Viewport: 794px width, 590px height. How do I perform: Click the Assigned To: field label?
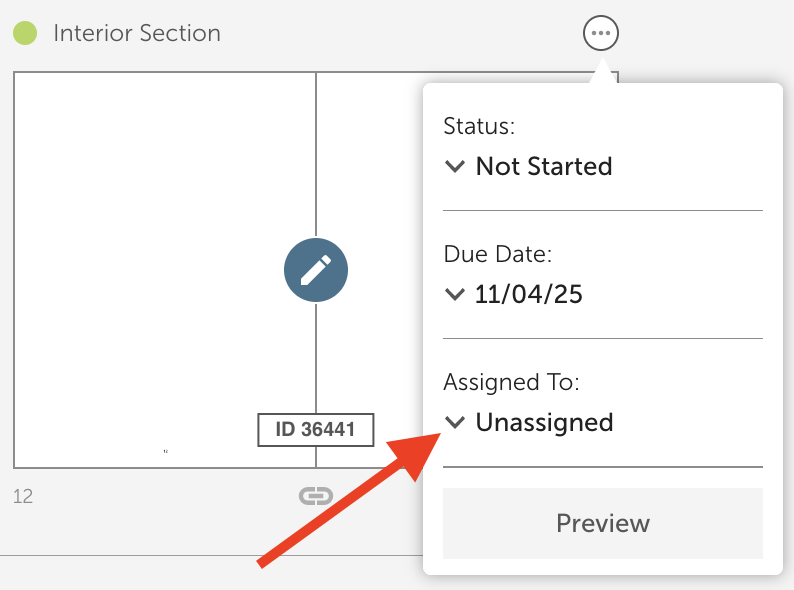(511, 382)
